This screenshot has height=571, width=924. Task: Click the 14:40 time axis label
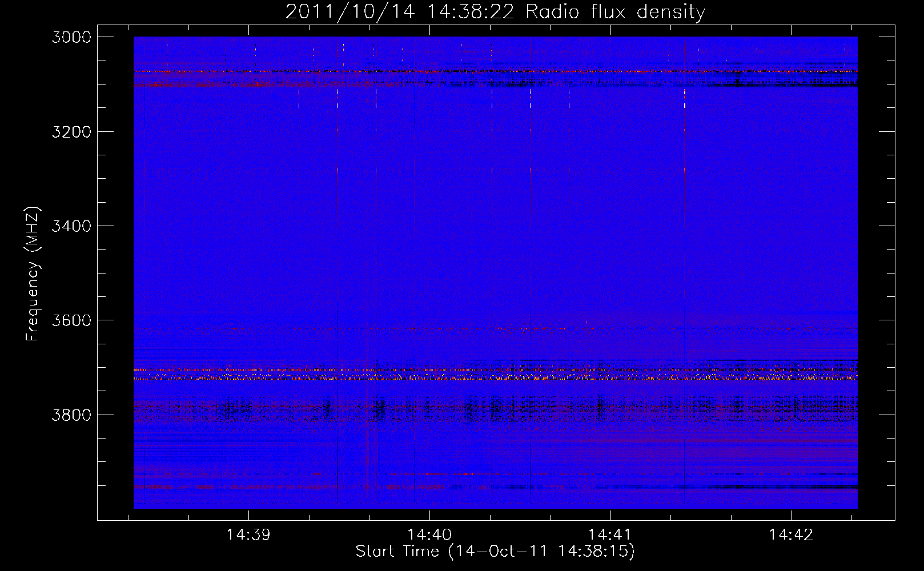429,535
